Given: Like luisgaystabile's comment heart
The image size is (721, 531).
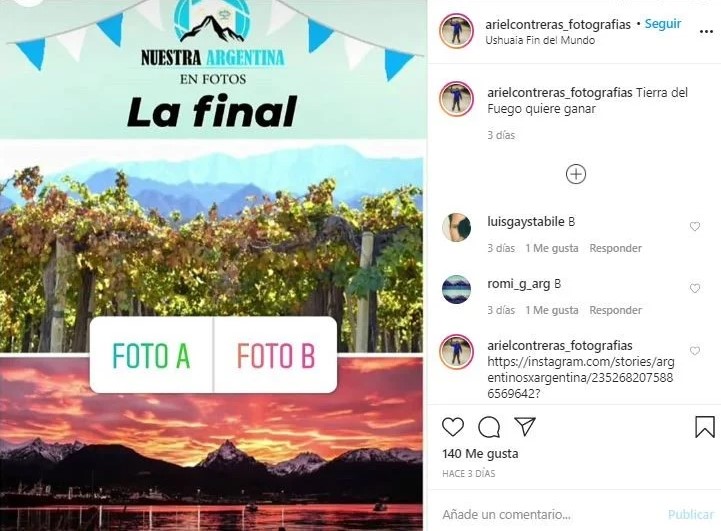Looking at the screenshot, I should (695, 226).
